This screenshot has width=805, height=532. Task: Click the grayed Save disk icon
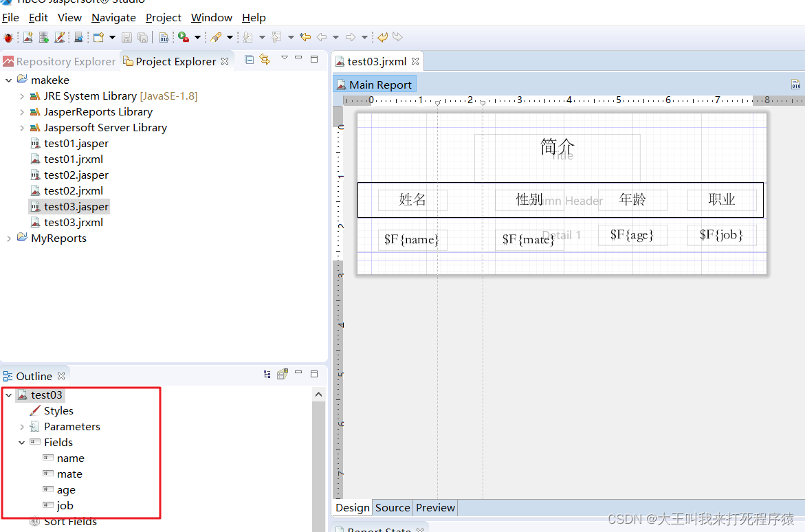(126, 37)
